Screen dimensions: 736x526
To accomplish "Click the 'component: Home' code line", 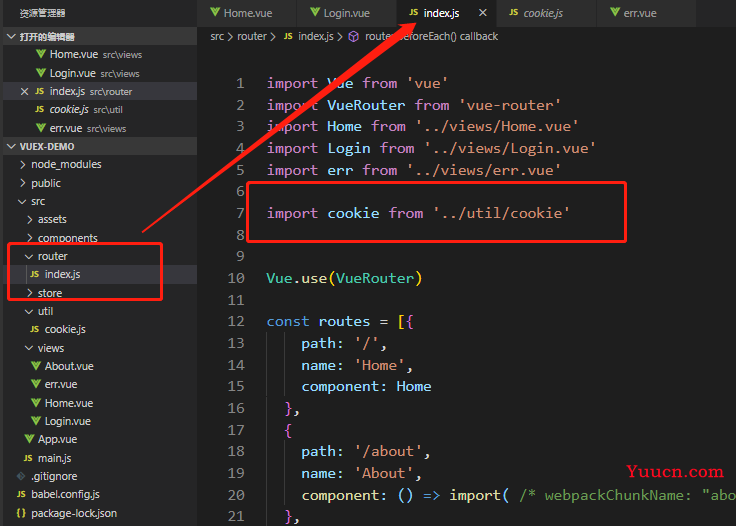I will pyautogui.click(x=366, y=386).
